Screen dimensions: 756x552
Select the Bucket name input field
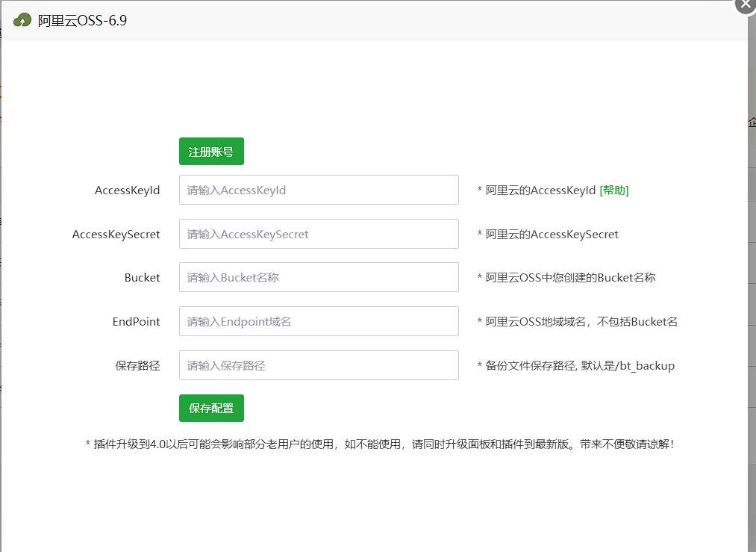319,277
